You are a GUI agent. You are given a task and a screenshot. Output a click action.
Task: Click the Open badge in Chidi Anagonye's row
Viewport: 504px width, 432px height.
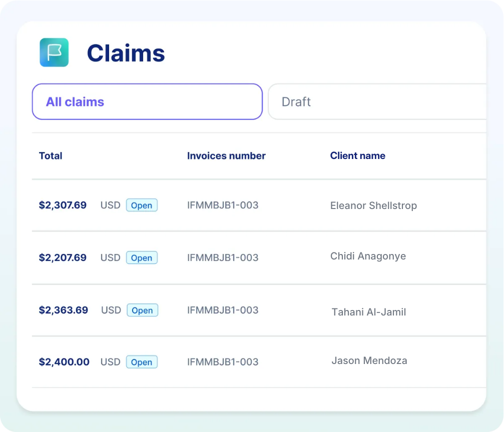tap(142, 257)
